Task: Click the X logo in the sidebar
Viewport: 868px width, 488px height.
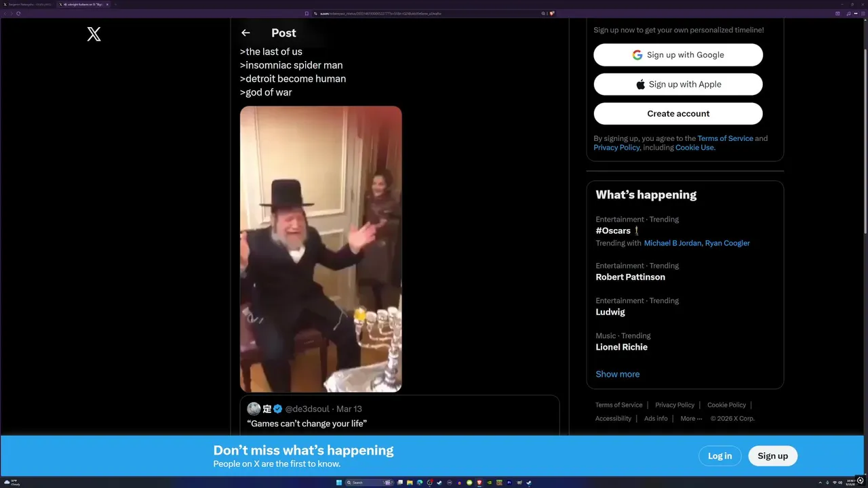Action: (x=94, y=34)
